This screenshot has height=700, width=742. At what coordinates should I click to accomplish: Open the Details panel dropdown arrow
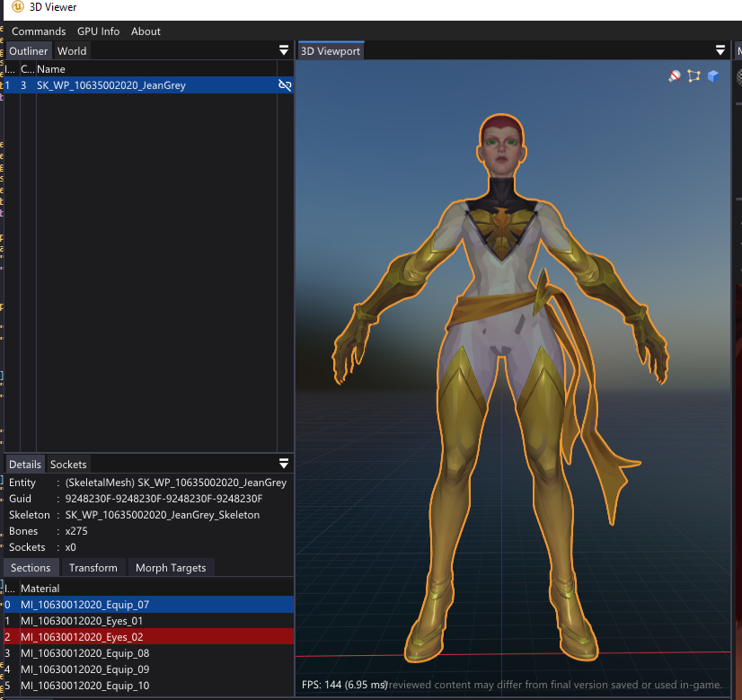pos(284,464)
